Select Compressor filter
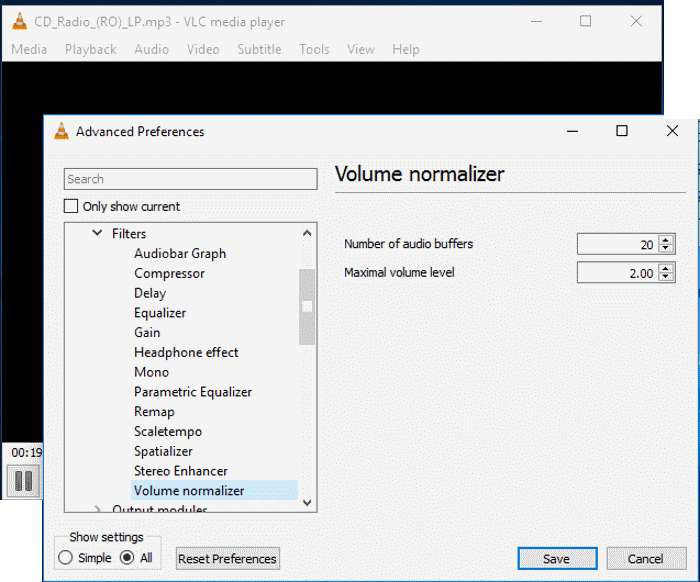 tap(169, 273)
